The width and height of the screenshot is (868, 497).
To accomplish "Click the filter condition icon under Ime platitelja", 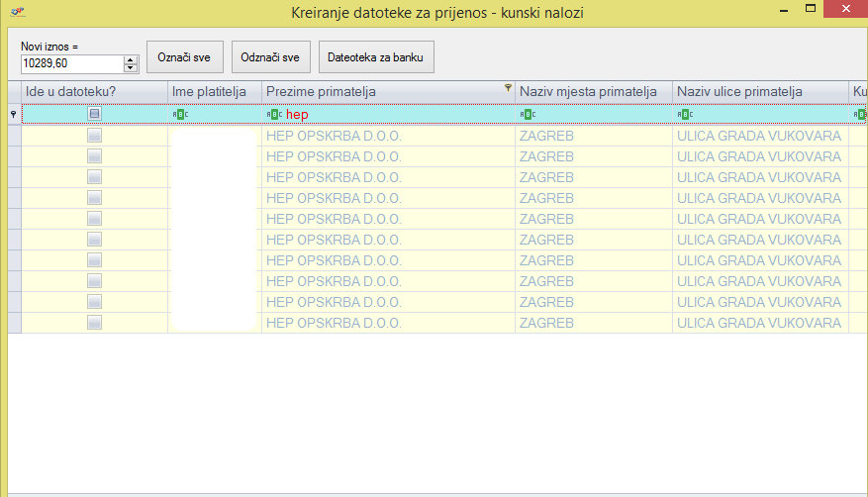I will pyautogui.click(x=179, y=114).
